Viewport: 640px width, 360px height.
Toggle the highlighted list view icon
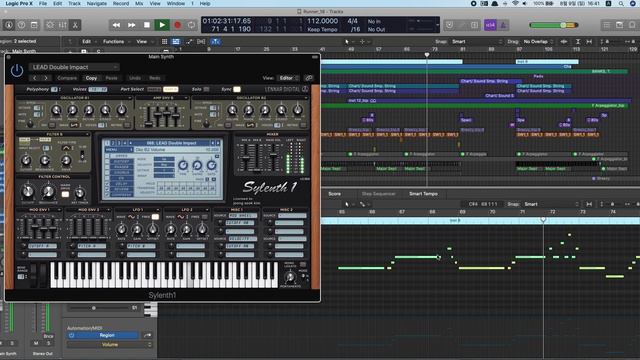click(176, 41)
